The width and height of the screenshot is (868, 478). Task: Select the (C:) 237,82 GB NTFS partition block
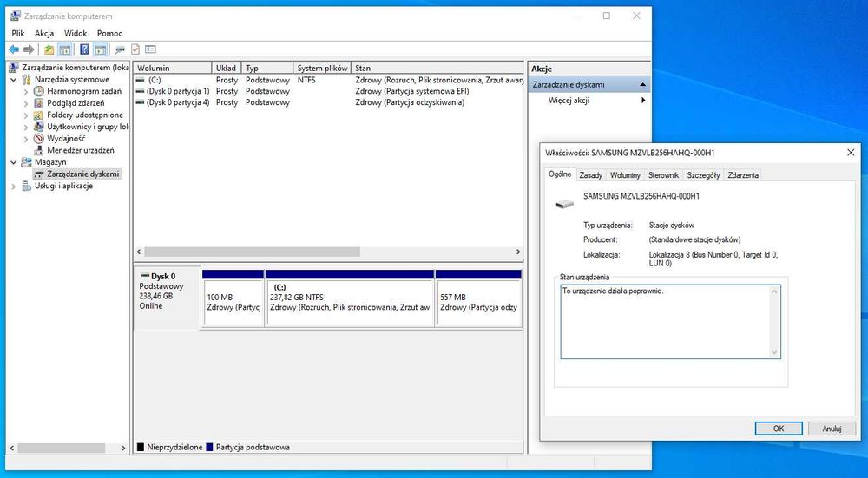[350, 303]
